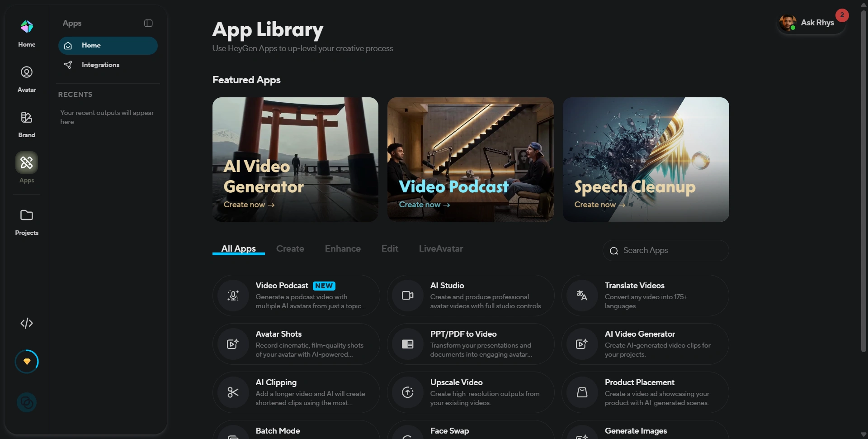Viewport: 868px width, 439px height.
Task: Click the AI Clipping scissors icon
Action: pyautogui.click(x=233, y=392)
